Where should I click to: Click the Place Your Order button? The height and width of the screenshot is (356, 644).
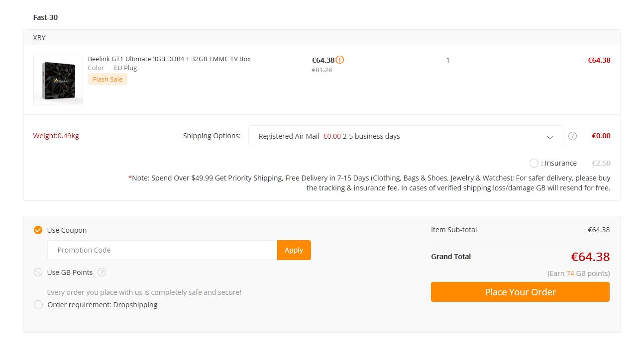520,292
